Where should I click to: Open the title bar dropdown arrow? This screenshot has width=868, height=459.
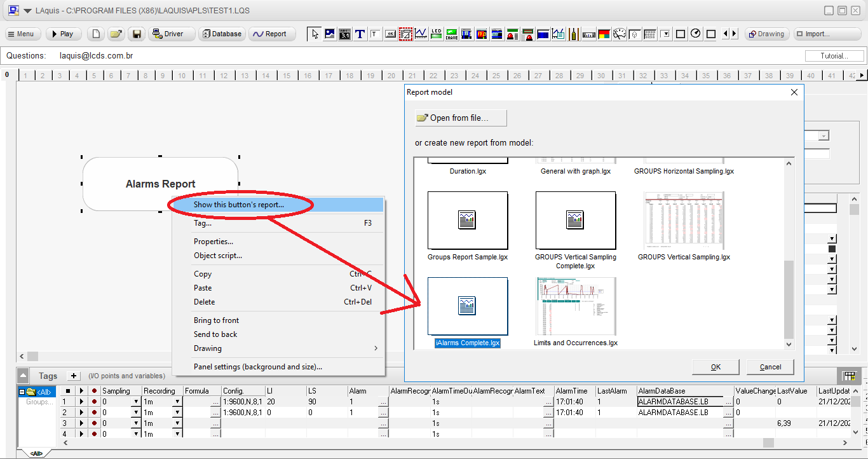[27, 10]
